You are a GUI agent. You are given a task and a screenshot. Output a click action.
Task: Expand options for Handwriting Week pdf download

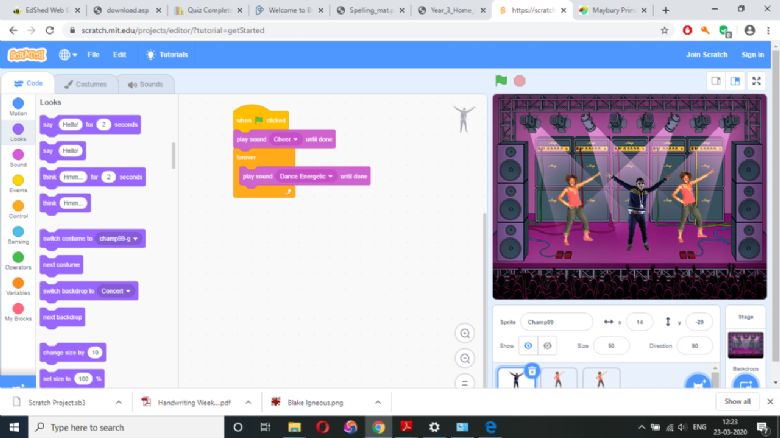pyautogui.click(x=248, y=402)
